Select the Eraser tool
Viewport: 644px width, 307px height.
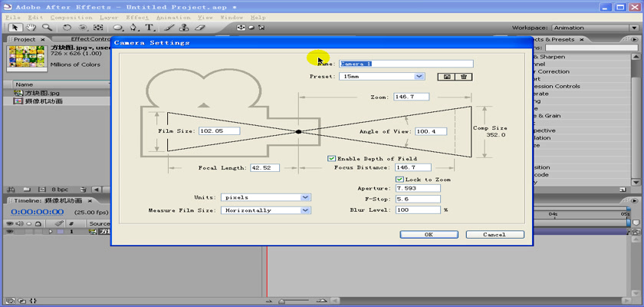(199, 28)
